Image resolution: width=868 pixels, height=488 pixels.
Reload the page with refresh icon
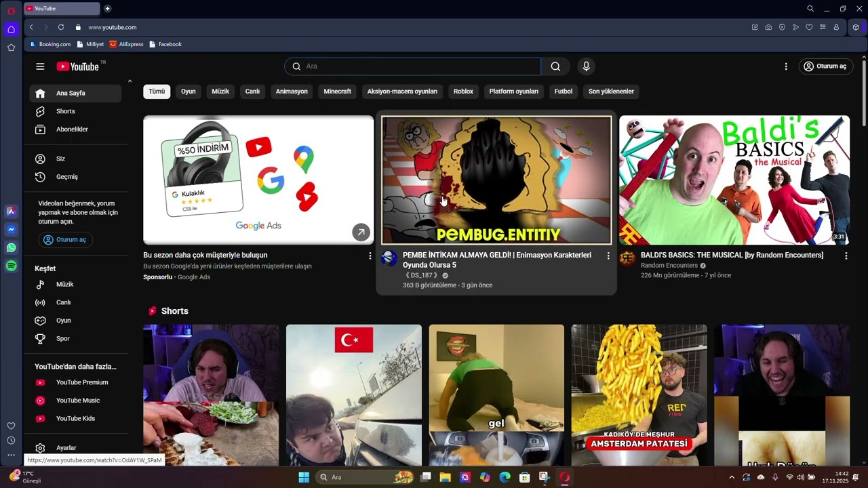(61, 27)
